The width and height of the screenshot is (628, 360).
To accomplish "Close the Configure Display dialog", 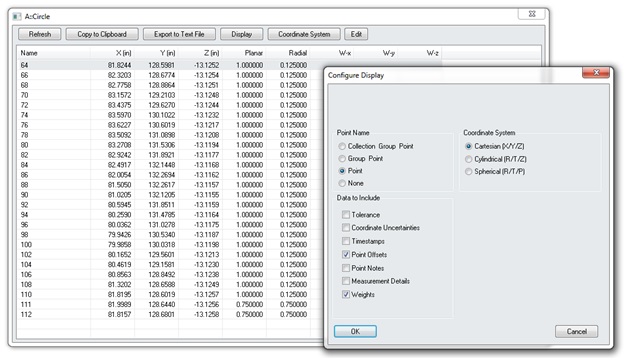I will click(x=596, y=72).
